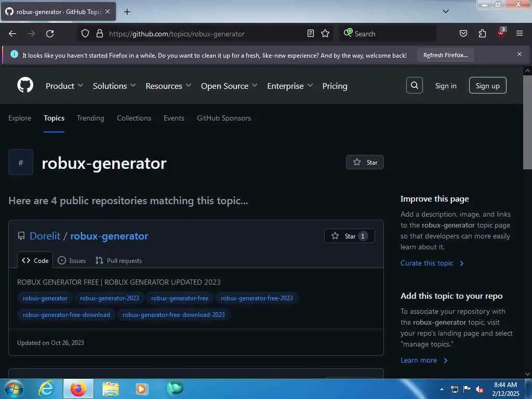This screenshot has height=399, width=532.
Task: Focus the Firefox address bar URL
Action: [177, 34]
